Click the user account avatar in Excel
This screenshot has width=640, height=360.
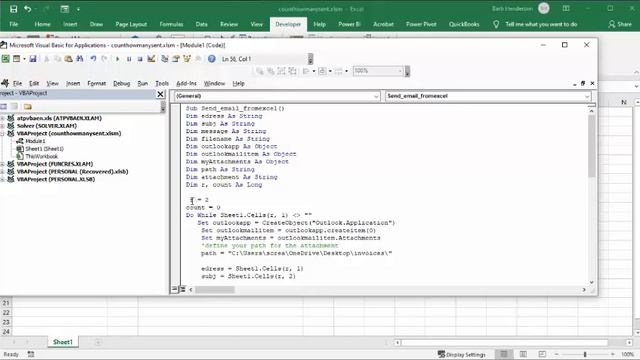click(x=544, y=9)
